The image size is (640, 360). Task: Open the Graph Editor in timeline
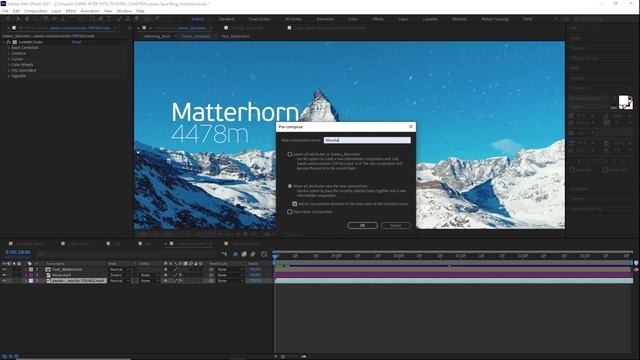(264, 254)
